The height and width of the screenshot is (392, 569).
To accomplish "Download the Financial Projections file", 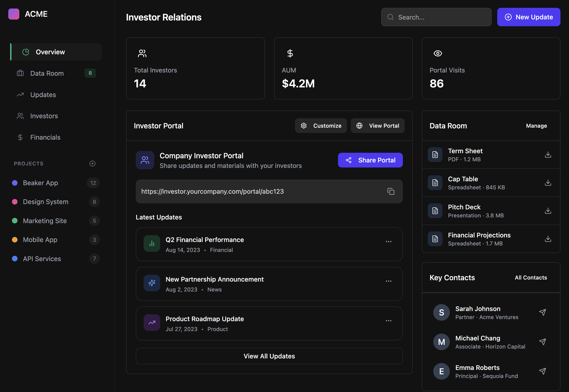I will click(548, 239).
